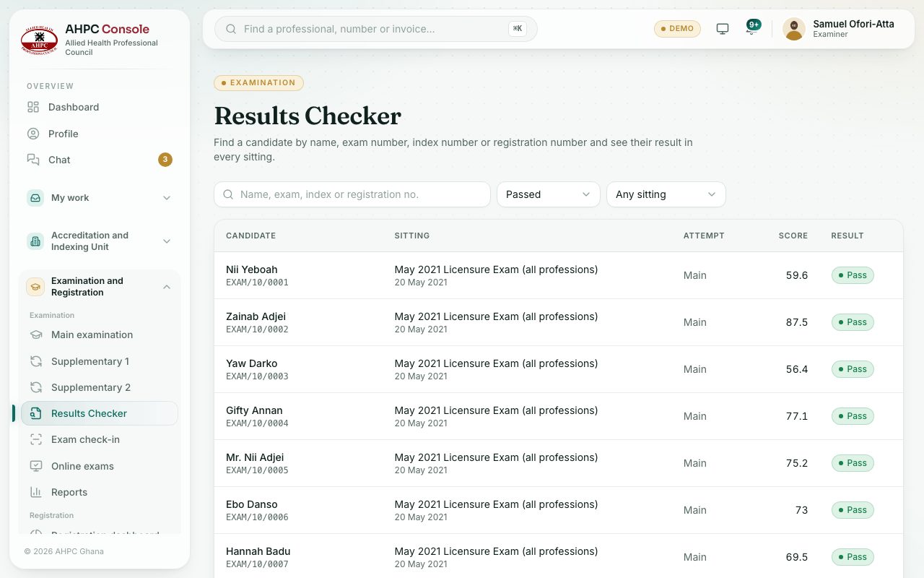Screen dimensions: 924x578
Task: Click the Accreditation and Indexing Unit icon
Action: [x=35, y=241]
